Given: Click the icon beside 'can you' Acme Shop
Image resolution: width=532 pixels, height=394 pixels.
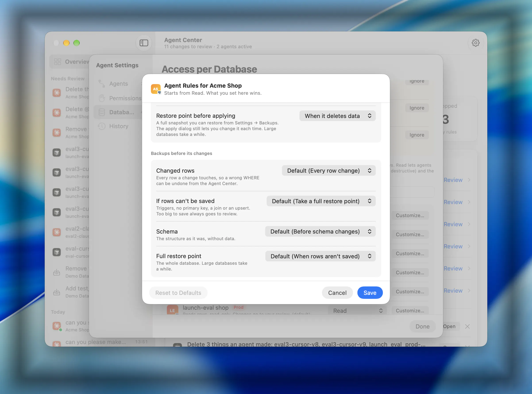Looking at the screenshot, I should 57,326.
